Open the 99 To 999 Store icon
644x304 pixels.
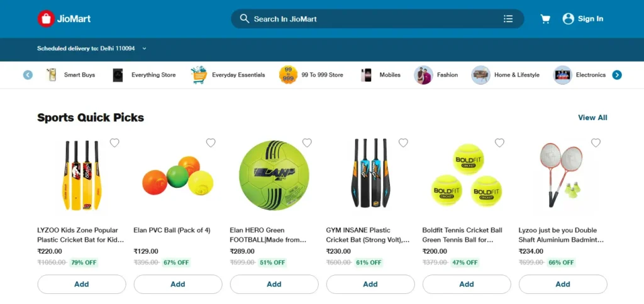point(288,75)
